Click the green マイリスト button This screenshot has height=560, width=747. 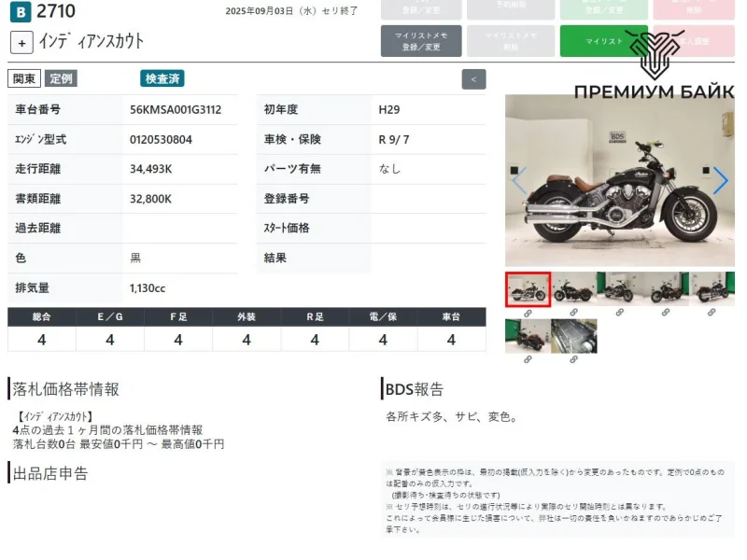(603, 41)
